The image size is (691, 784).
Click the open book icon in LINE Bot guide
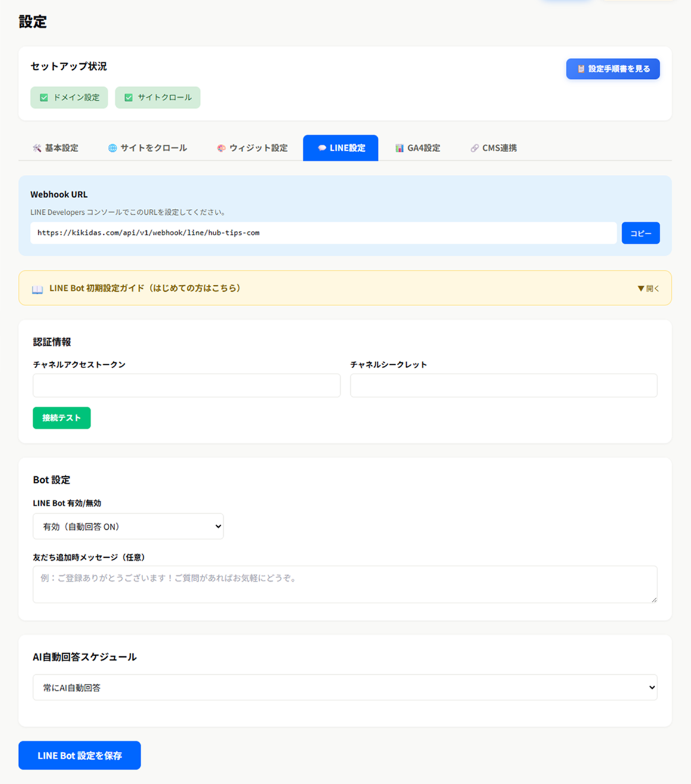(x=38, y=289)
